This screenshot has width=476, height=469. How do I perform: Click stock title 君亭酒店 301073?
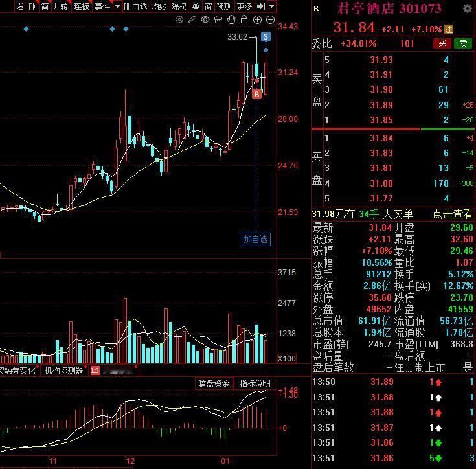pos(389,8)
